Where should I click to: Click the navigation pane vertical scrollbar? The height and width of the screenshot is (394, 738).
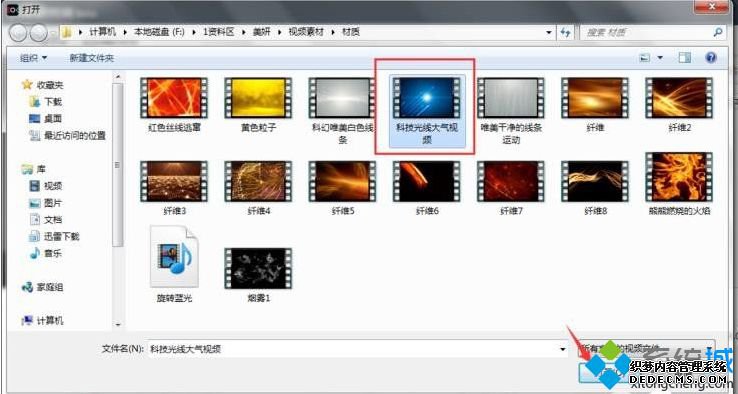click(118, 165)
